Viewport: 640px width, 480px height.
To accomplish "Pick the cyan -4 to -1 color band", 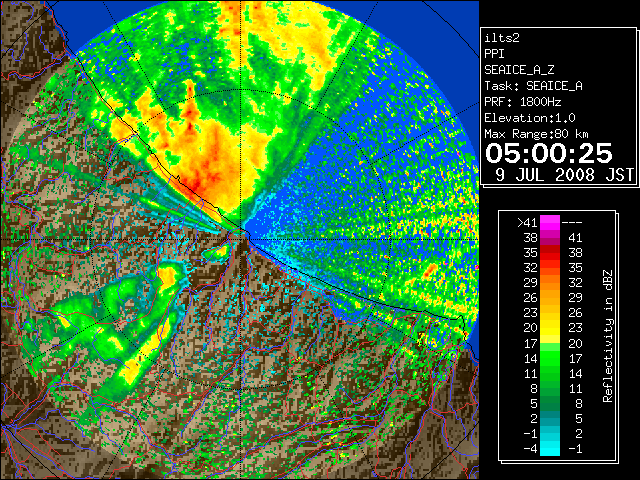I will tap(550, 449).
